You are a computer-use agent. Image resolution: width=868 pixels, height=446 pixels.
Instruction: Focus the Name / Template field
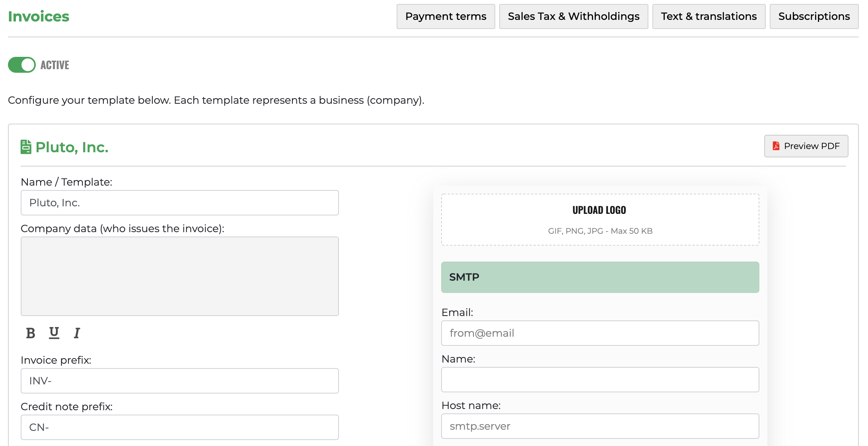coord(179,203)
